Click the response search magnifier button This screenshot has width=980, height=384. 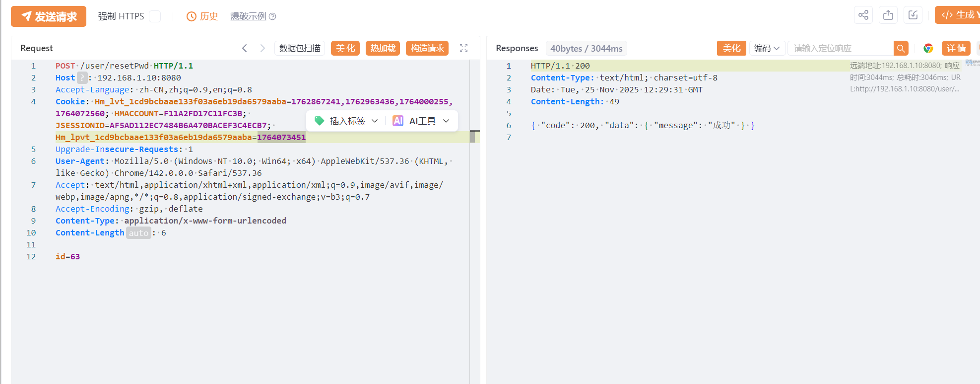pos(901,48)
